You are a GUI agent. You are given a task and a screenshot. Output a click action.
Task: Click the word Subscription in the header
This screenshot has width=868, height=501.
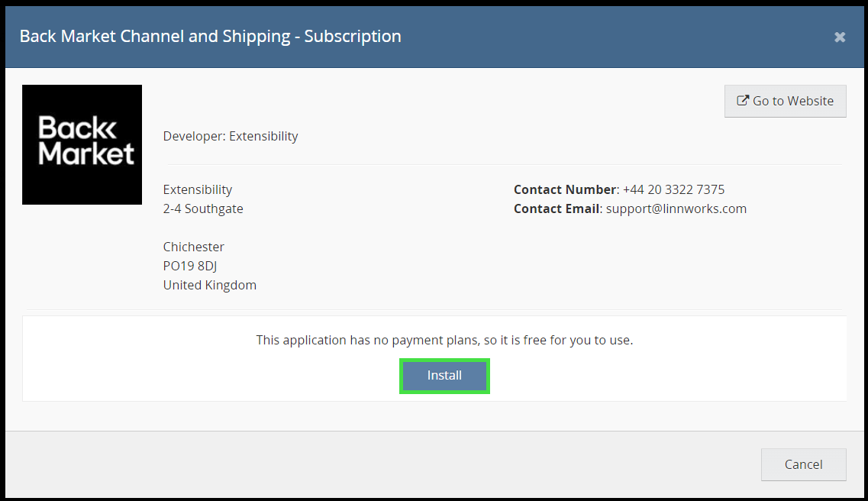pyautogui.click(x=353, y=36)
